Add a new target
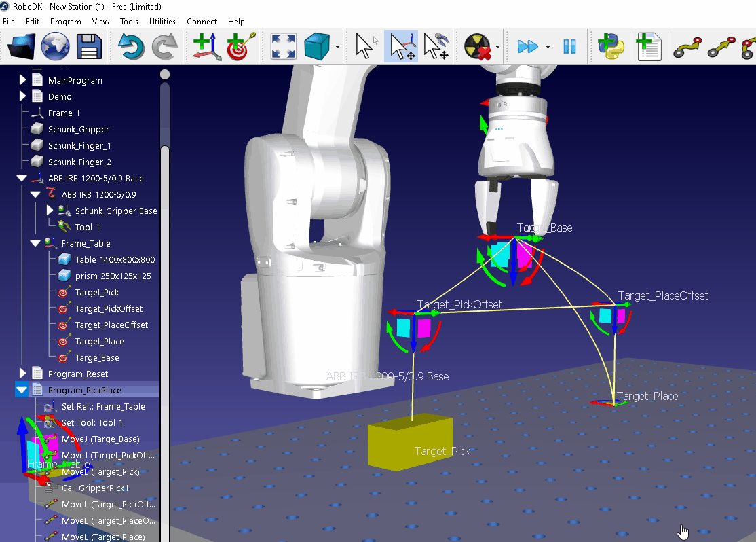Screen dimensions: 756x542 (x=241, y=46)
